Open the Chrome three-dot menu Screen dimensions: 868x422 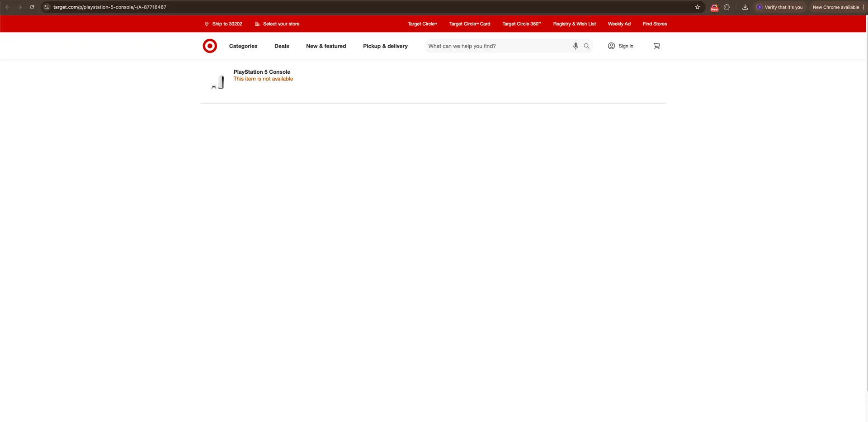[863, 7]
